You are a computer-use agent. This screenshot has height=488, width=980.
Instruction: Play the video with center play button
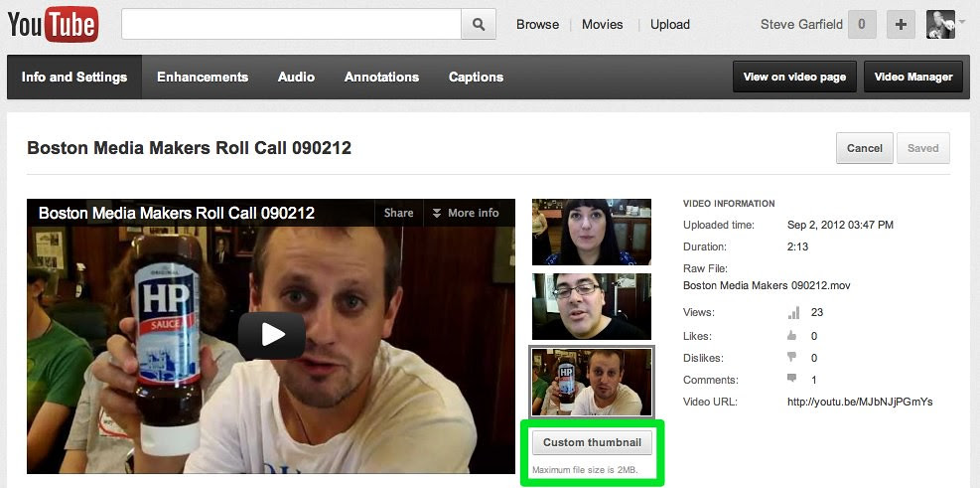(x=271, y=335)
